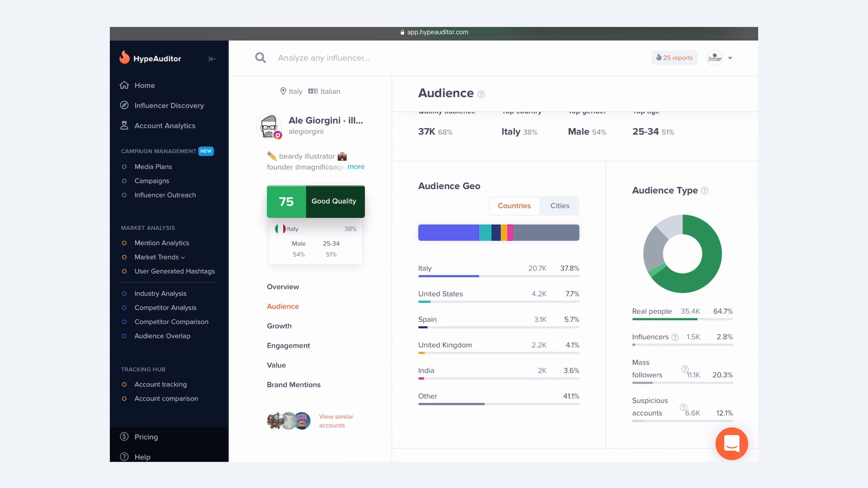Image resolution: width=868 pixels, height=488 pixels.
Task: Open Competitor Analysis
Action: [x=165, y=307]
